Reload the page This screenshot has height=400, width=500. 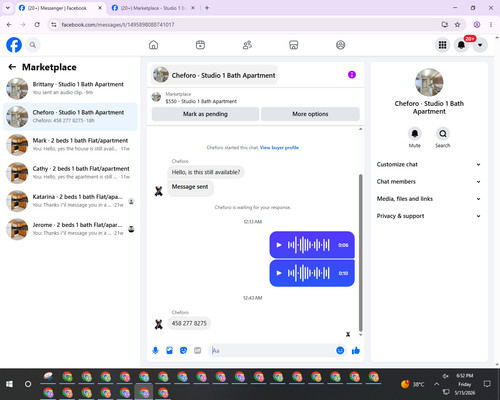coord(37,25)
